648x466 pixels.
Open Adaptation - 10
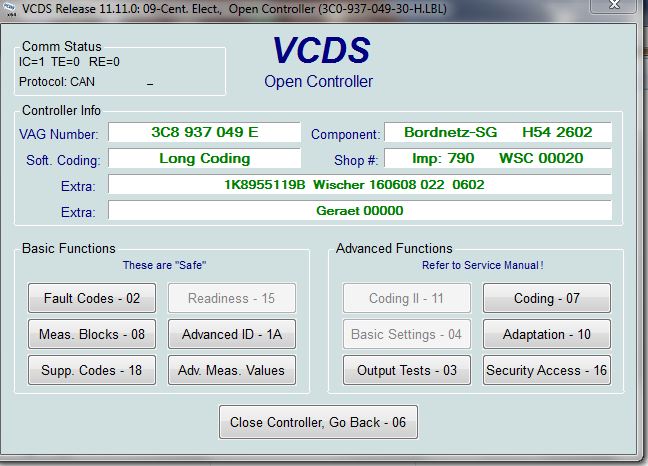click(547, 334)
